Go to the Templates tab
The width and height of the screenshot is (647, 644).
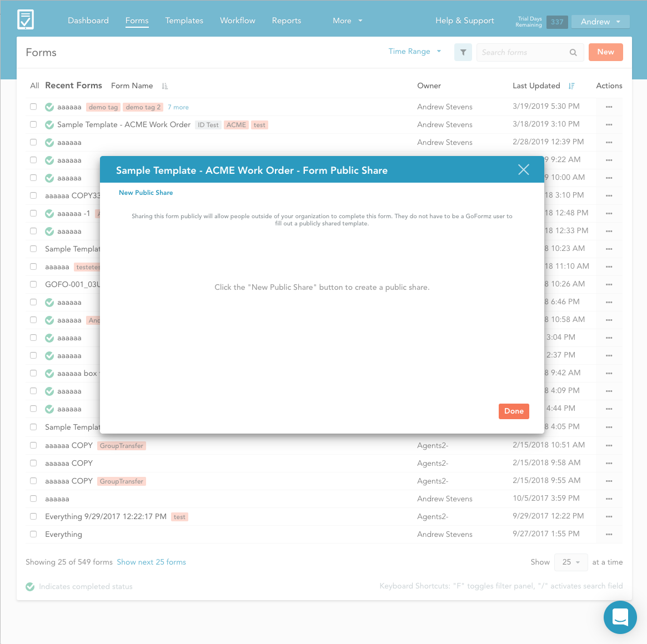click(184, 21)
